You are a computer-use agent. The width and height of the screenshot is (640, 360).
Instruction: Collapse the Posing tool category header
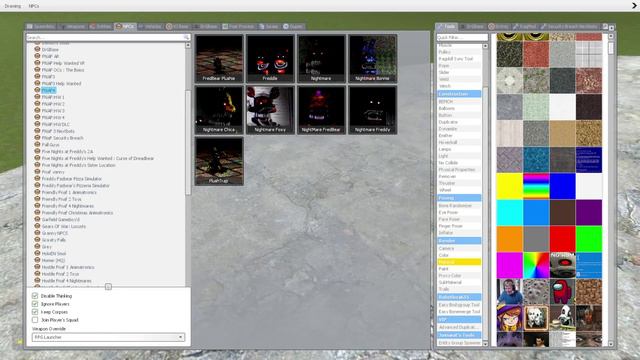coord(459,198)
